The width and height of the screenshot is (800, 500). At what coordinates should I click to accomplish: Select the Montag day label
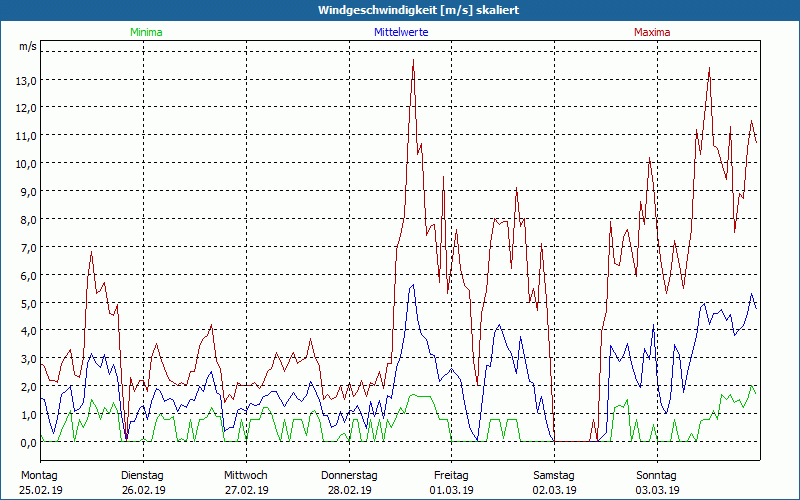tap(39, 475)
